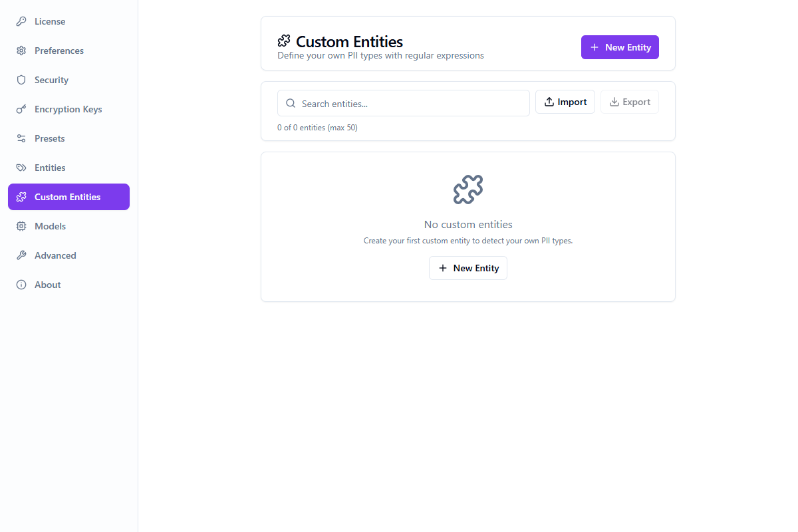Click the Import button
798x532 pixels.
point(565,101)
